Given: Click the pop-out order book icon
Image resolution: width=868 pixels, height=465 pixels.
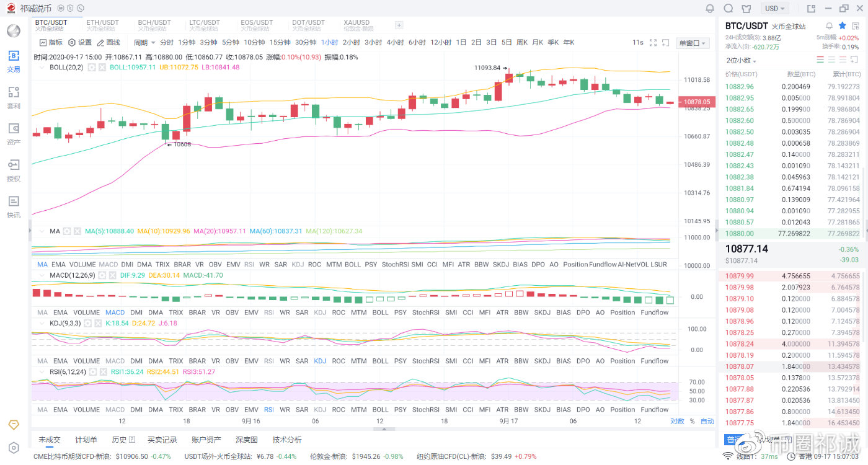Looking at the screenshot, I should click(x=856, y=60).
